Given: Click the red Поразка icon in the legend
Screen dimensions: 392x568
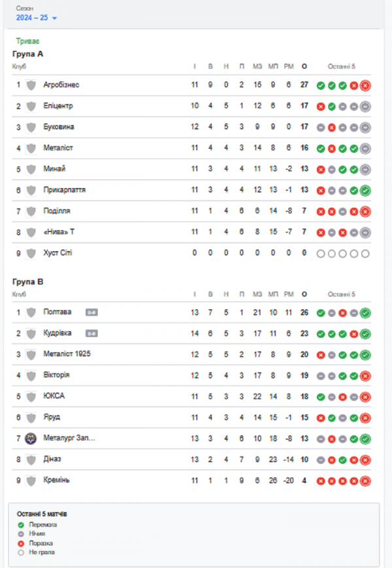Looking at the screenshot, I should [x=22, y=543].
